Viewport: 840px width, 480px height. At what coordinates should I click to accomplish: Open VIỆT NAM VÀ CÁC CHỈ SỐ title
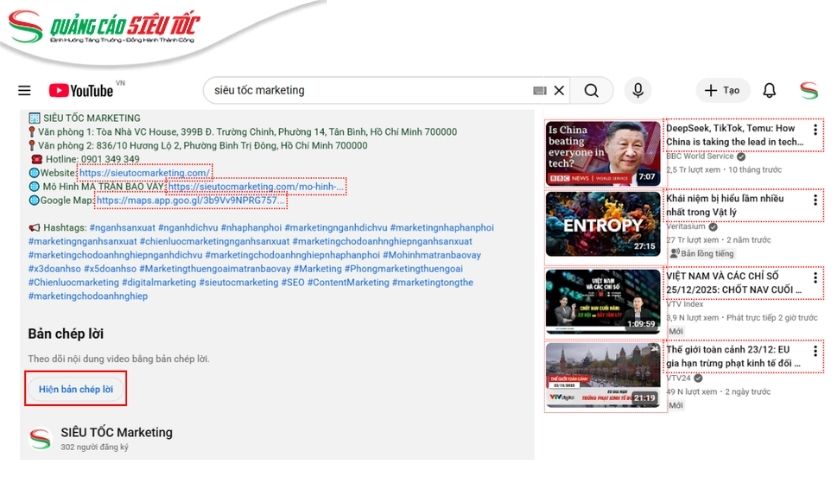point(734,283)
